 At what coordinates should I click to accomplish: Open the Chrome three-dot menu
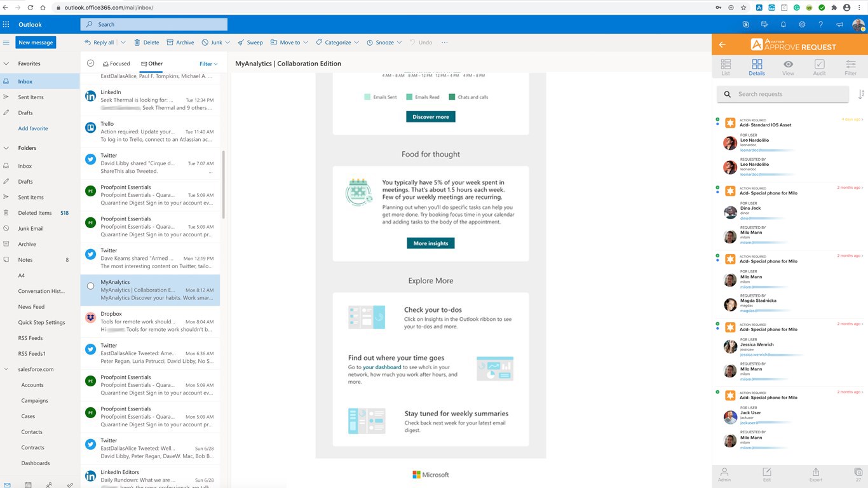point(860,8)
